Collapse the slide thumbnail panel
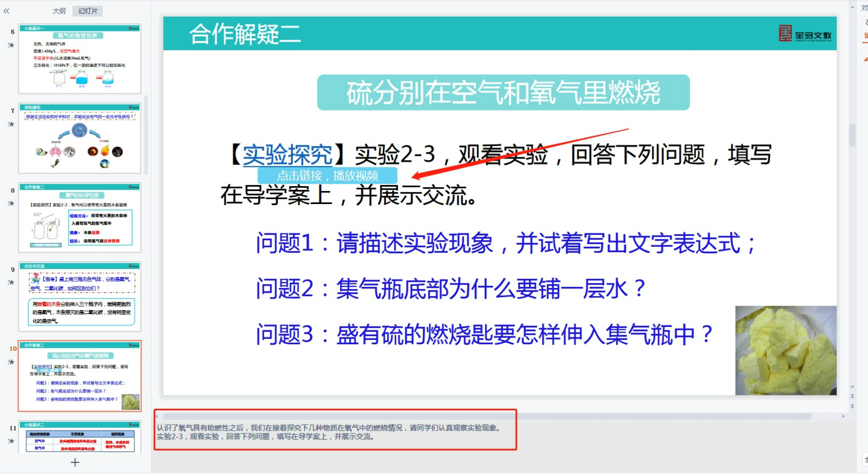868x474 pixels. 6,11
